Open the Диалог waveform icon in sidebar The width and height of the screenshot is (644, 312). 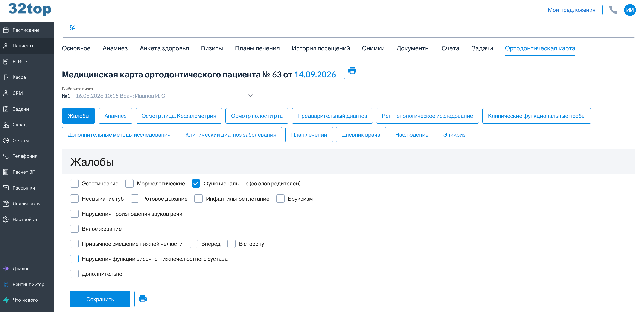coord(6,268)
